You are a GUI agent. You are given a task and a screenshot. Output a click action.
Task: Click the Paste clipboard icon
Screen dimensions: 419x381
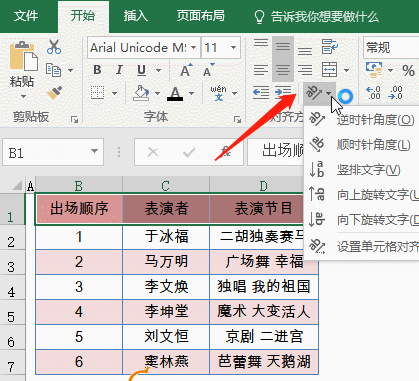pos(23,55)
